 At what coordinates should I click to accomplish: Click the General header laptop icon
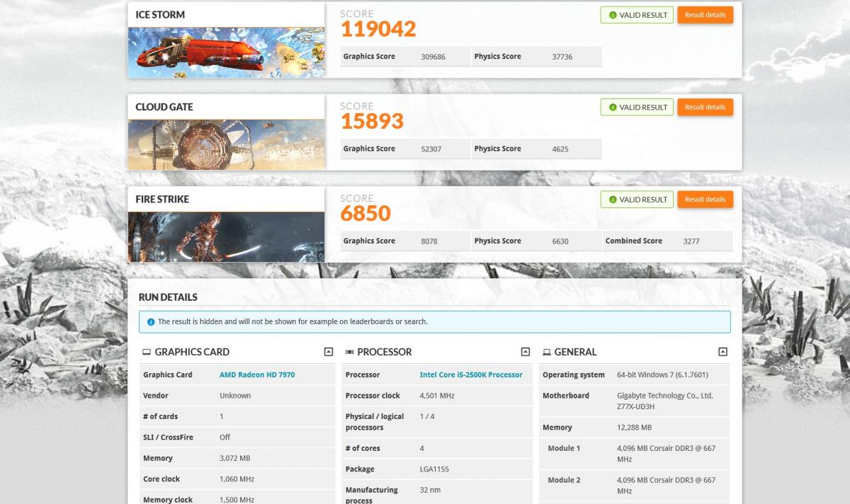[x=547, y=352]
